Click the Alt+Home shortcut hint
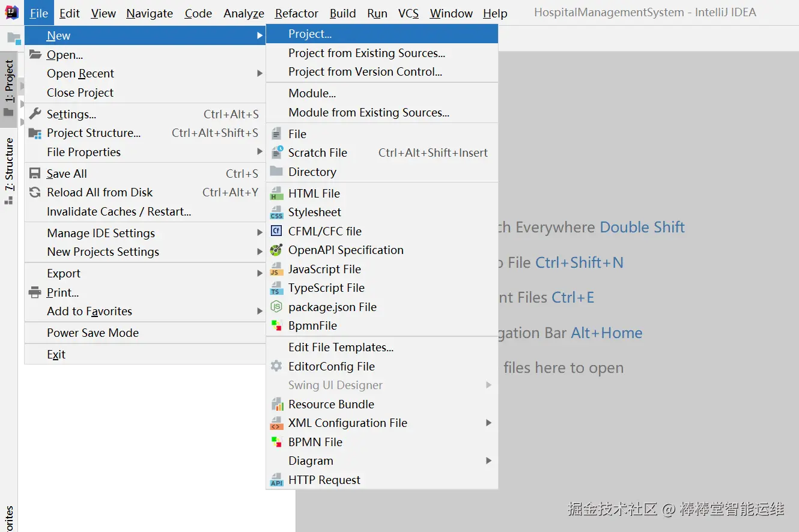 (x=607, y=333)
